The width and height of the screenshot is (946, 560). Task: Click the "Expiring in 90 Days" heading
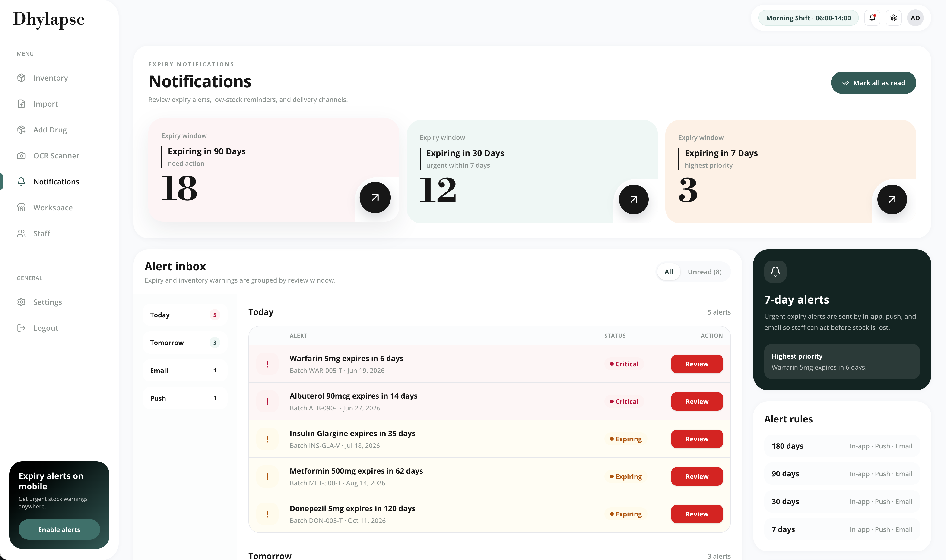(x=206, y=151)
